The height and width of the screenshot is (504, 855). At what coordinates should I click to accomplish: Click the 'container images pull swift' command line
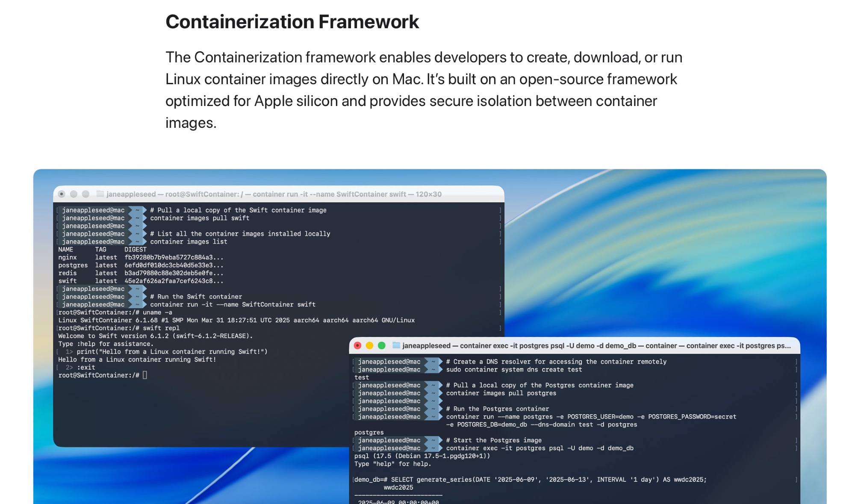[199, 218]
